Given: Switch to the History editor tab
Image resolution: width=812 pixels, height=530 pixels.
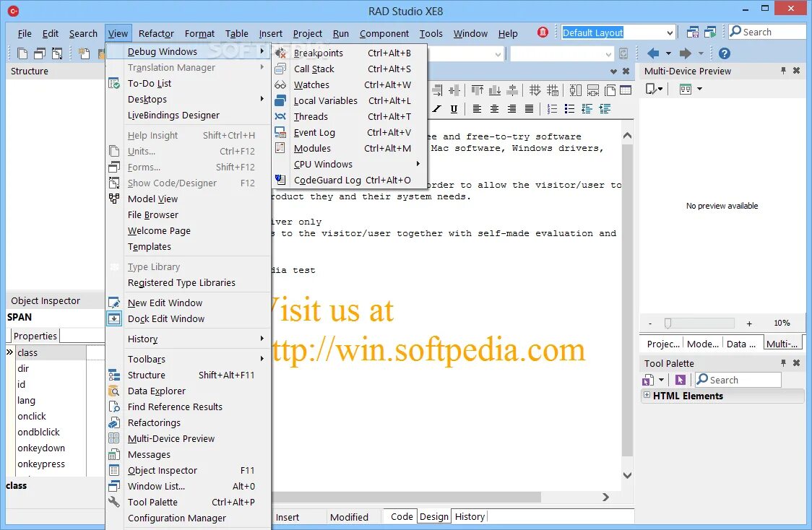Looking at the screenshot, I should pos(470,516).
